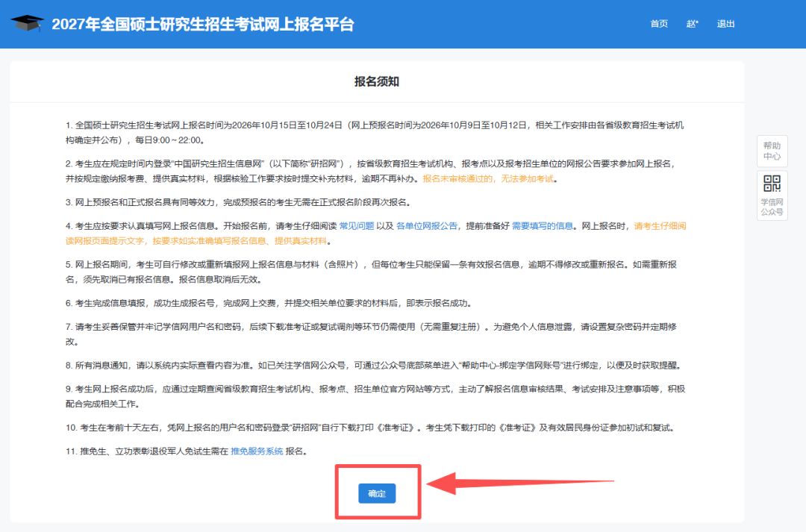The width and height of the screenshot is (806, 532).
Task: Click the blue 确定 button
Action: [377, 493]
